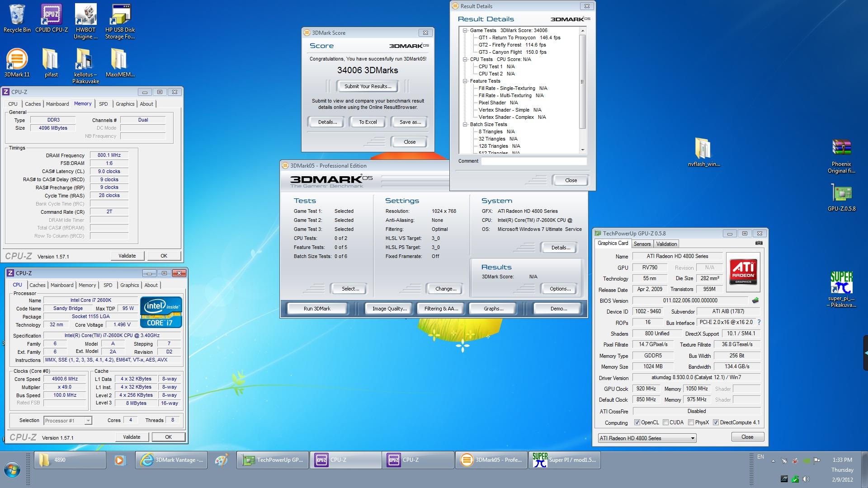Click the EN language indicator in the taskbar

click(761, 457)
